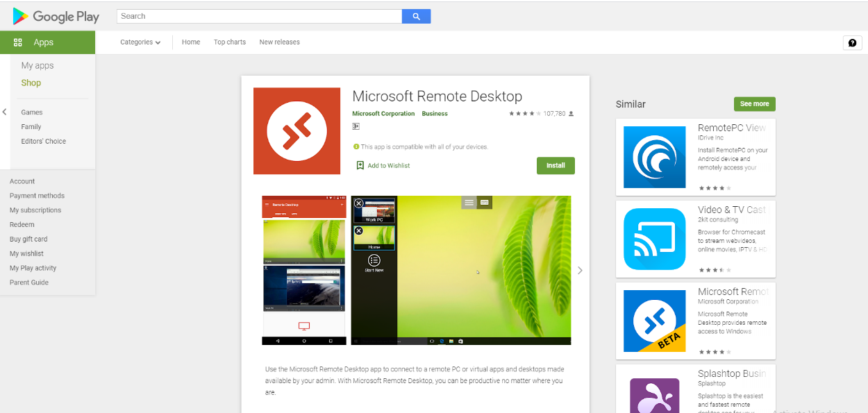Click the green compatibility info icon
This screenshot has width=868, height=413.
pyautogui.click(x=356, y=146)
